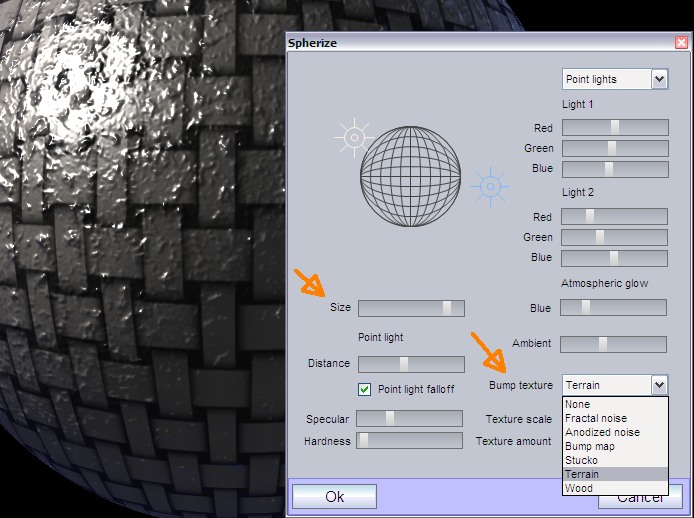Select the highlighted Terrain list entry
Viewport: 694px width, 518px height.
click(x=615, y=474)
